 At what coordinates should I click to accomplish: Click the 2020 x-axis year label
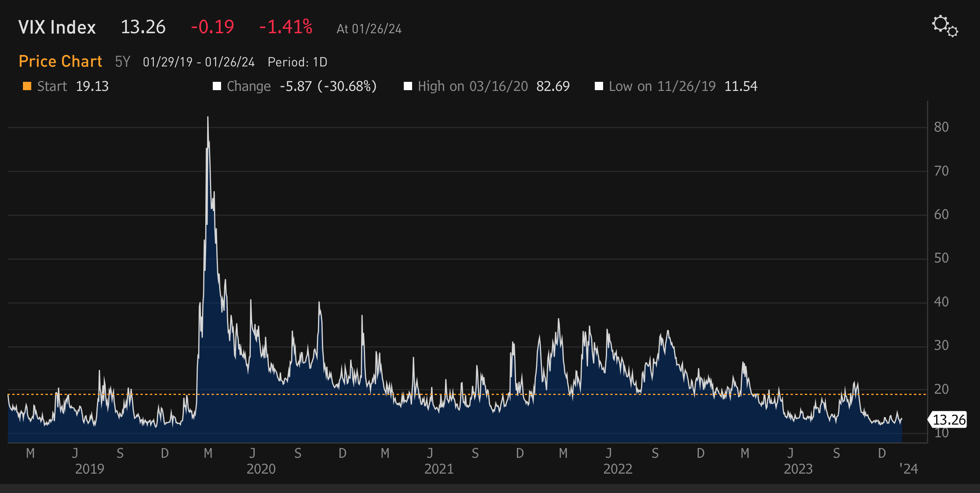(x=261, y=469)
